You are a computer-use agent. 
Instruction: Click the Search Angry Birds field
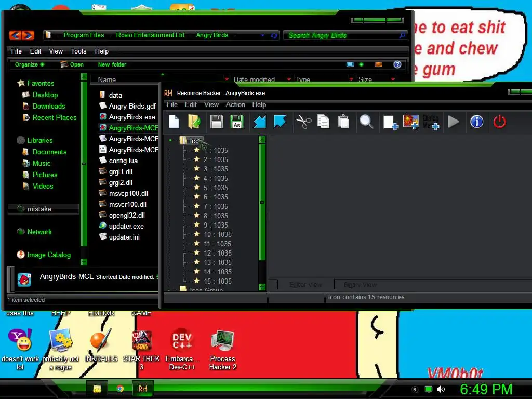pos(345,36)
